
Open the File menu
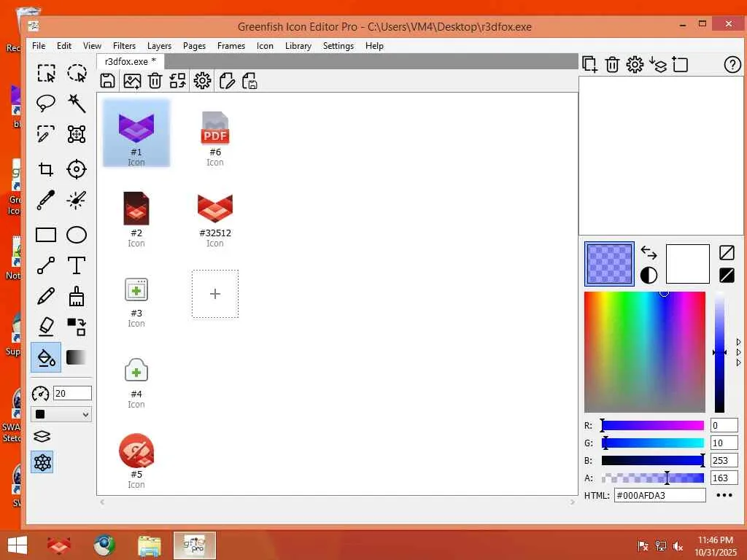coord(39,46)
